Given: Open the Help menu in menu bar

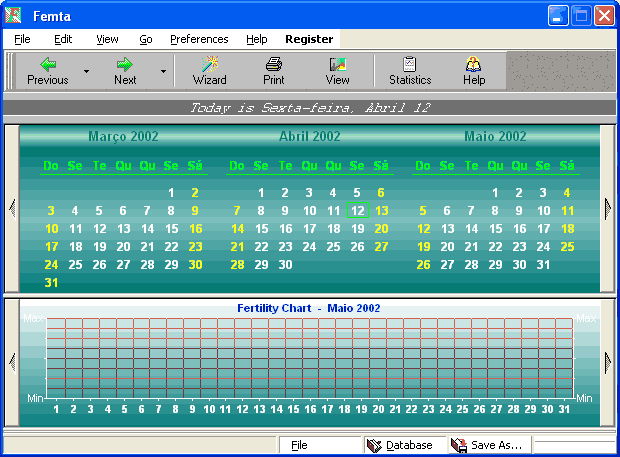Looking at the screenshot, I should [257, 39].
